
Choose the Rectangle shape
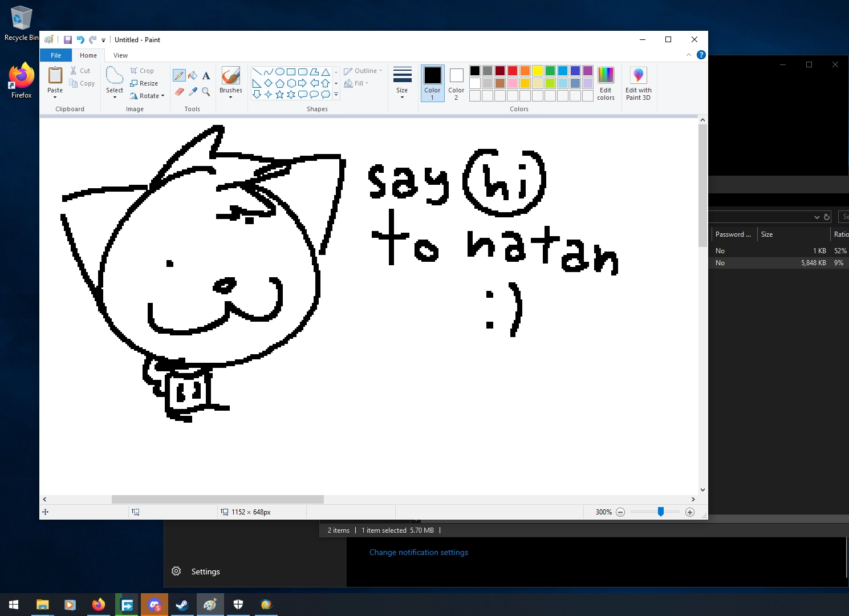[291, 72]
